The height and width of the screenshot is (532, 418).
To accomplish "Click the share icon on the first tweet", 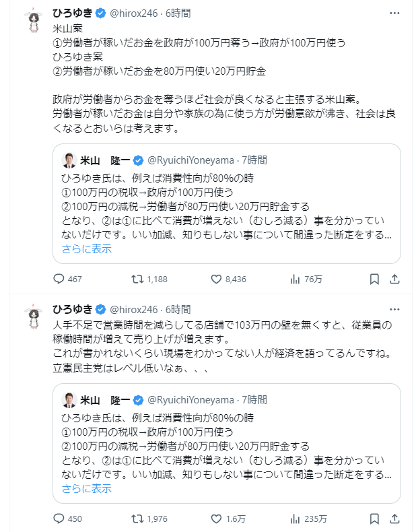I will tap(394, 279).
